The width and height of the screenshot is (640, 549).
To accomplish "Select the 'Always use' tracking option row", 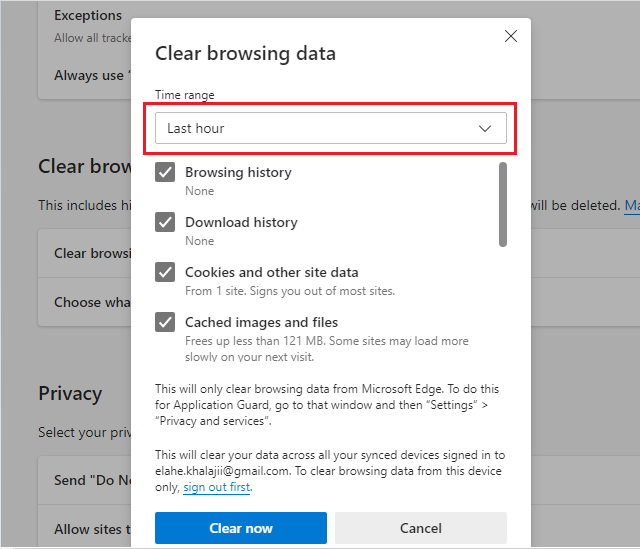I will [88, 75].
